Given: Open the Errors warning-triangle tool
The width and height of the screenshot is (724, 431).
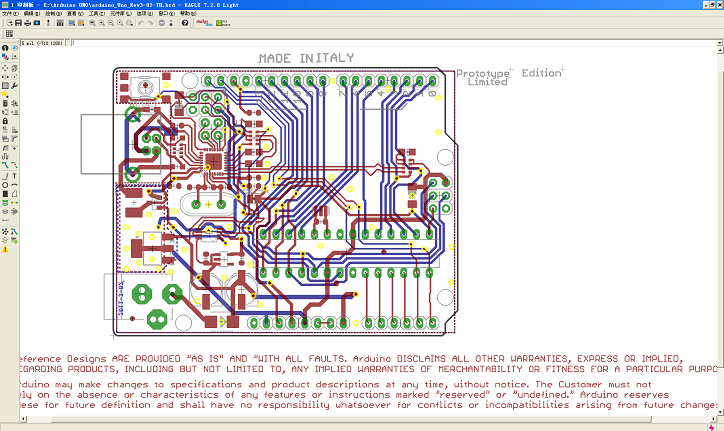Looking at the screenshot, I should (5, 249).
